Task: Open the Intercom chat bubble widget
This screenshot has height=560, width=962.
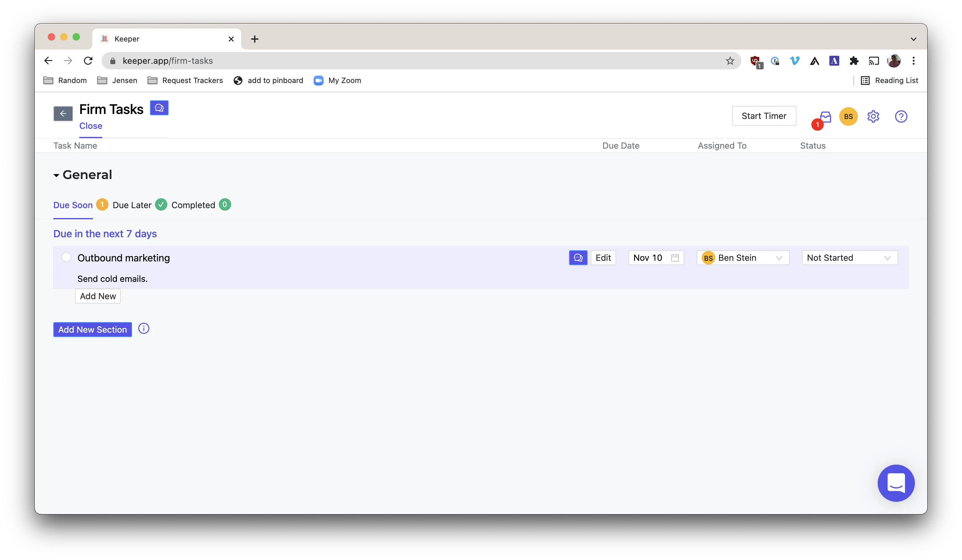Action: coord(896,483)
